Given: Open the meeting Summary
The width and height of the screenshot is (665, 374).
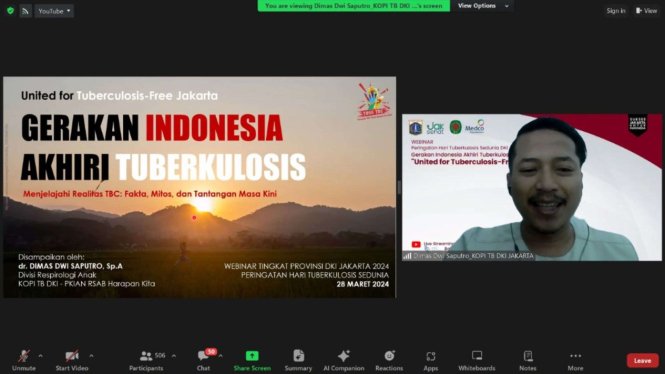Looking at the screenshot, I should tap(298, 360).
